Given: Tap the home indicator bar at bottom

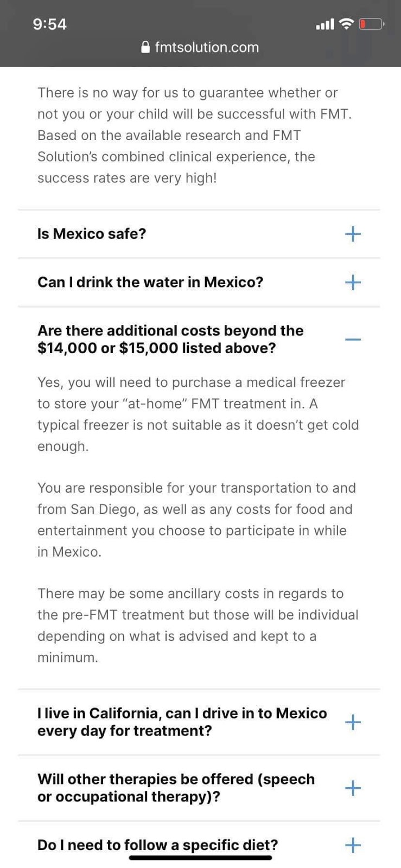Looking at the screenshot, I should click(200, 858).
